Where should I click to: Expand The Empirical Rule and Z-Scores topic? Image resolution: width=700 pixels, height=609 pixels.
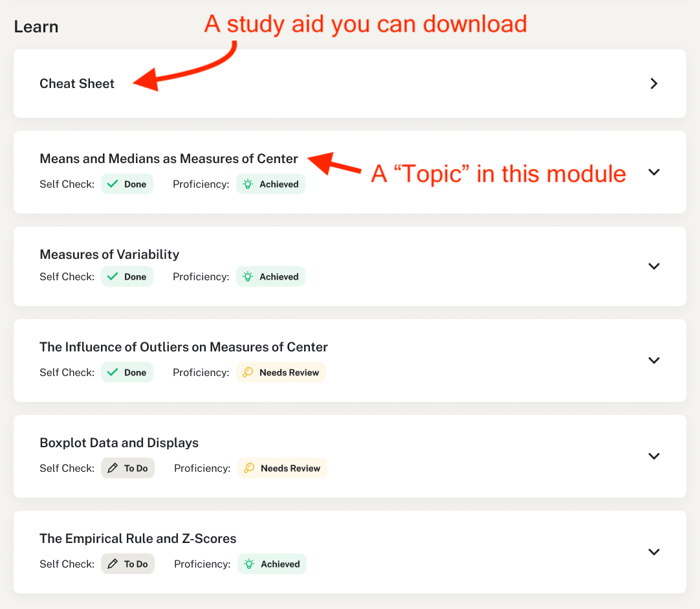[653, 552]
